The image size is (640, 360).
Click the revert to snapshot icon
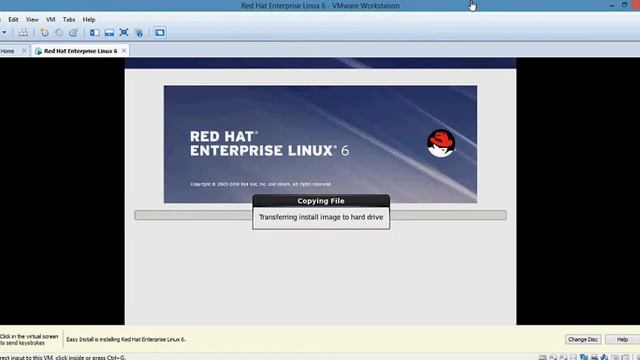pyautogui.click(x=59, y=33)
